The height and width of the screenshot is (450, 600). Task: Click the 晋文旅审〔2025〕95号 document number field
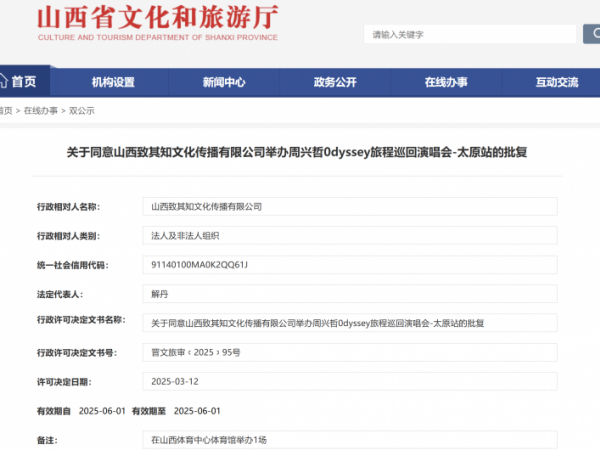click(x=350, y=353)
